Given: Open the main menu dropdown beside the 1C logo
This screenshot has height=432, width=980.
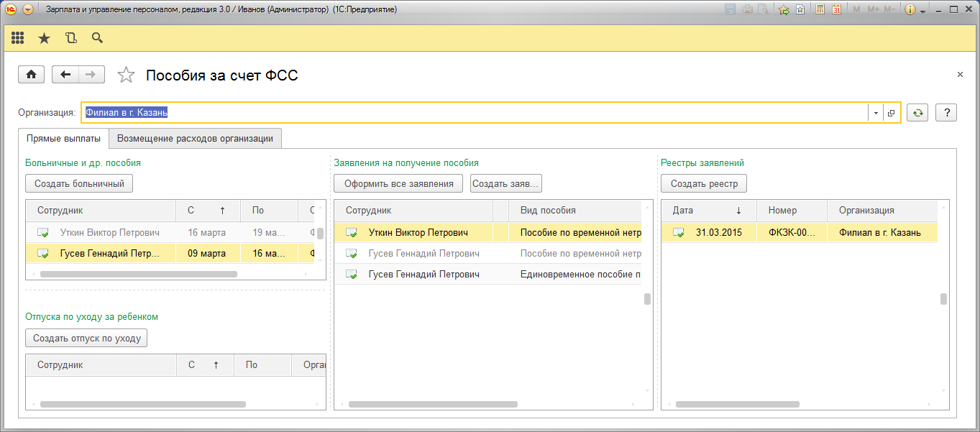Looking at the screenshot, I should tap(28, 10).
